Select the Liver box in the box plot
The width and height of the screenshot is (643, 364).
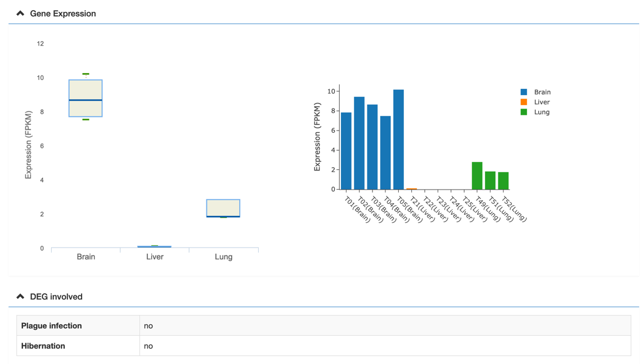(155, 246)
